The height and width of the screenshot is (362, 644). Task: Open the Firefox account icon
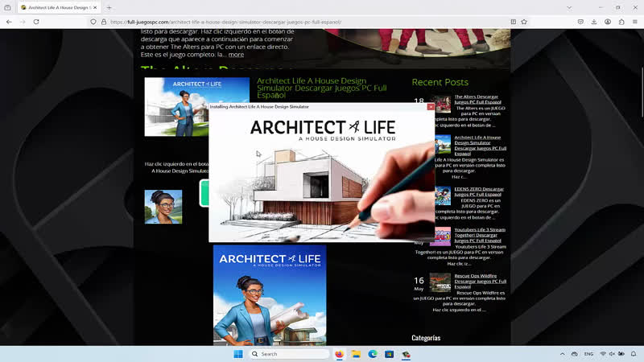pos(608,22)
